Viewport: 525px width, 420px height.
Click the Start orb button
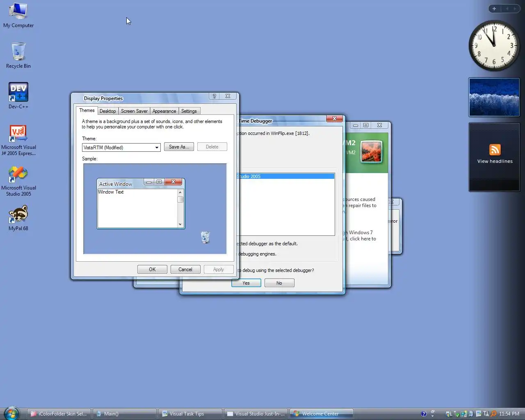click(11, 413)
